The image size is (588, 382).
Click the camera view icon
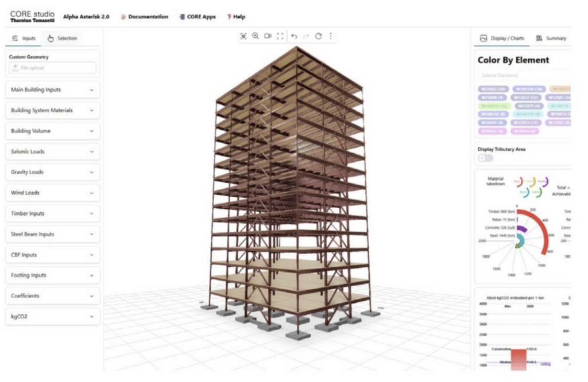tap(268, 36)
